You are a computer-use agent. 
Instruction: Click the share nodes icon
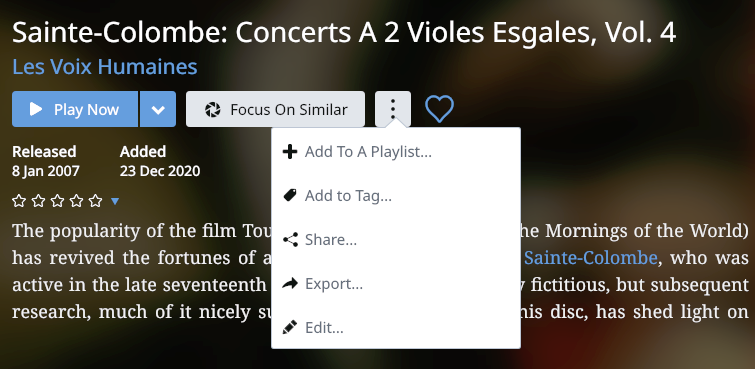point(290,239)
